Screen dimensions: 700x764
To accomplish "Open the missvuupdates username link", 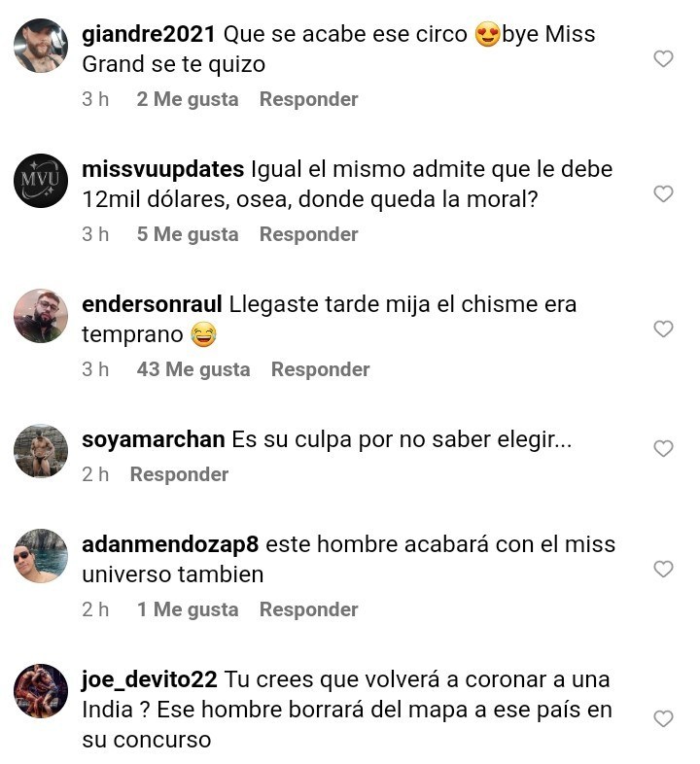I will [162, 169].
